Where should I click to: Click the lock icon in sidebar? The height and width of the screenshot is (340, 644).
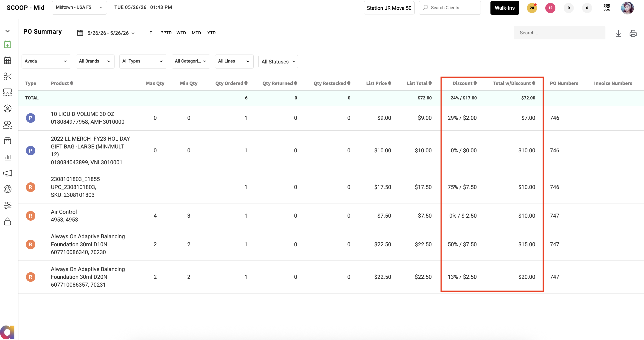coord(8,221)
